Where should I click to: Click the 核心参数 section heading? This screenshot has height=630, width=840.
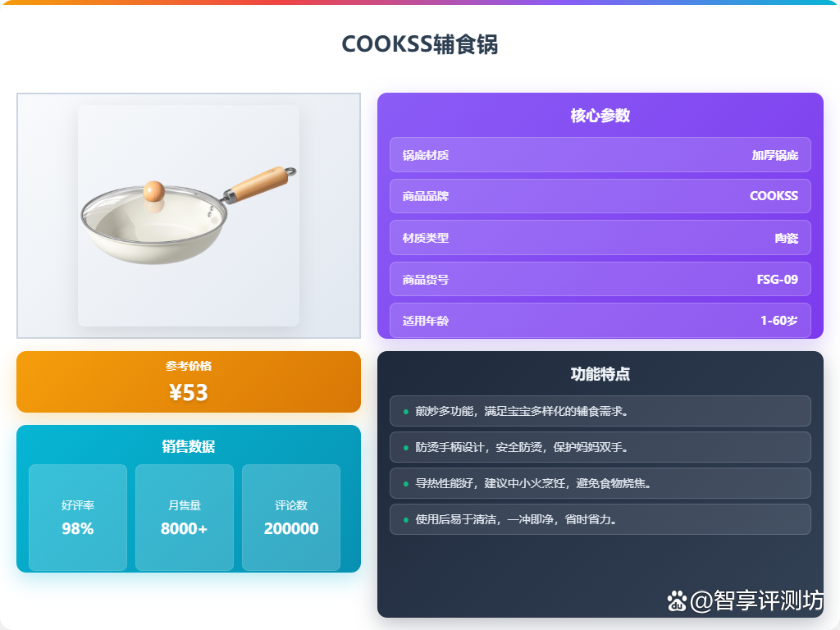(x=600, y=115)
